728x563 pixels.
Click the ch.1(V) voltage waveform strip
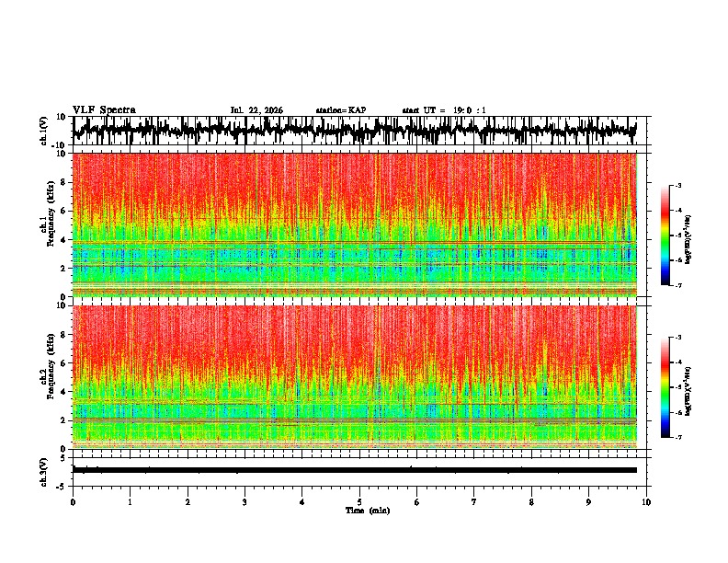[354, 131]
